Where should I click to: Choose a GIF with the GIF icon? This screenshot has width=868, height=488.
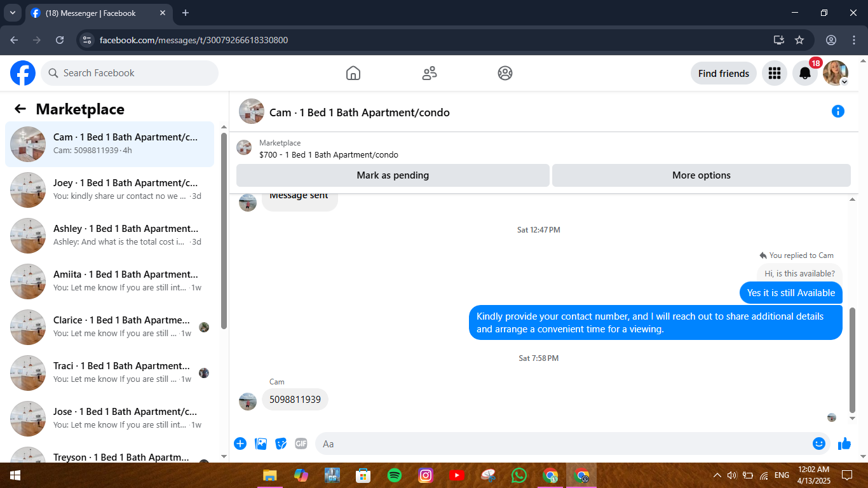301,444
